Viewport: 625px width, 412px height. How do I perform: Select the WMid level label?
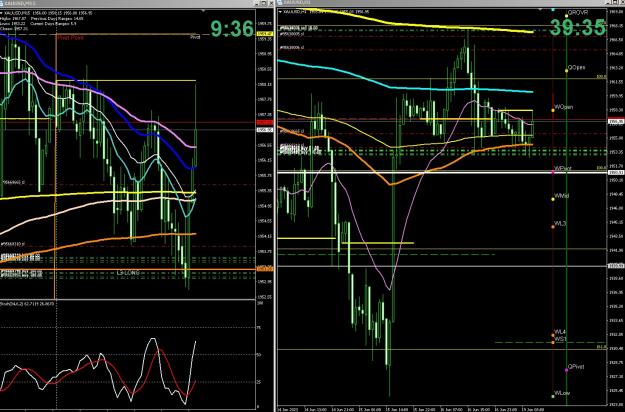click(x=562, y=196)
